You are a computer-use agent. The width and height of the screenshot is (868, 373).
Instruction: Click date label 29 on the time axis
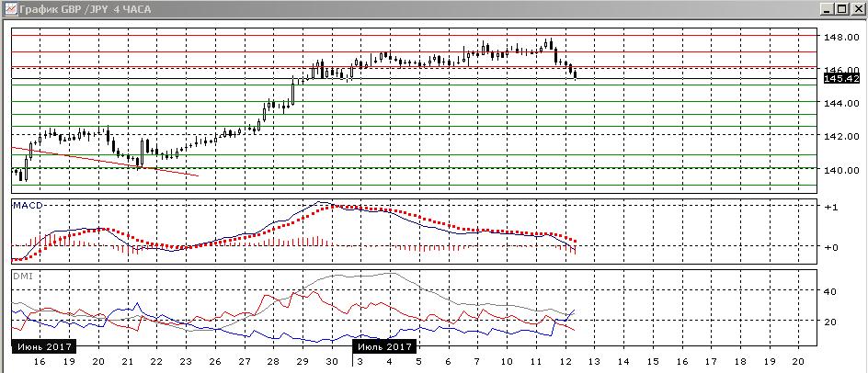click(x=303, y=361)
